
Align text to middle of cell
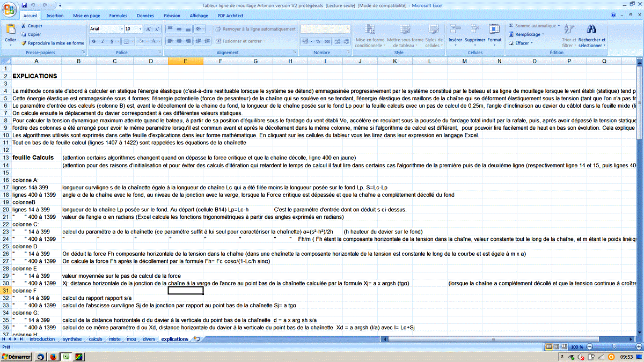coord(179,28)
